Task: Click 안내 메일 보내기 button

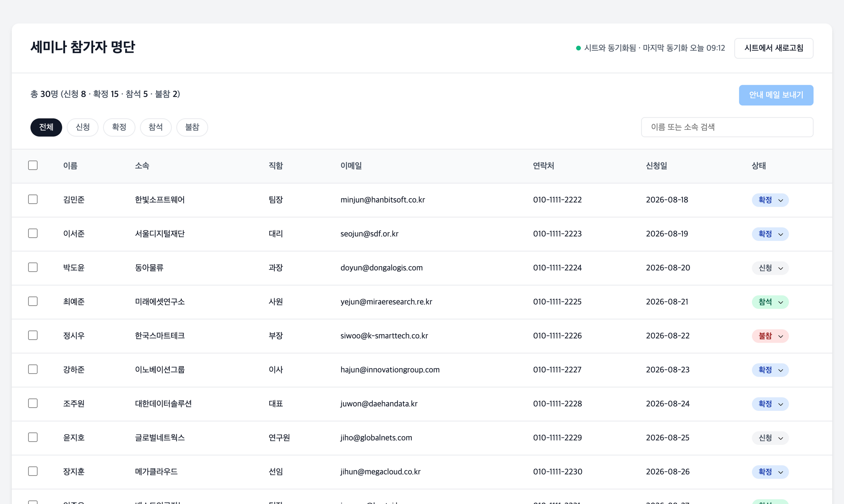Action: pyautogui.click(x=776, y=95)
